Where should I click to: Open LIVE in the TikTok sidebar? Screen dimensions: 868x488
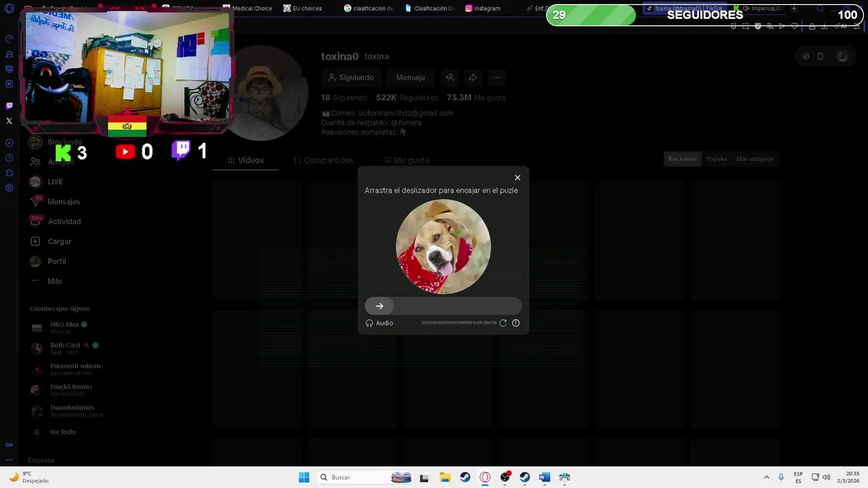[46, 182]
